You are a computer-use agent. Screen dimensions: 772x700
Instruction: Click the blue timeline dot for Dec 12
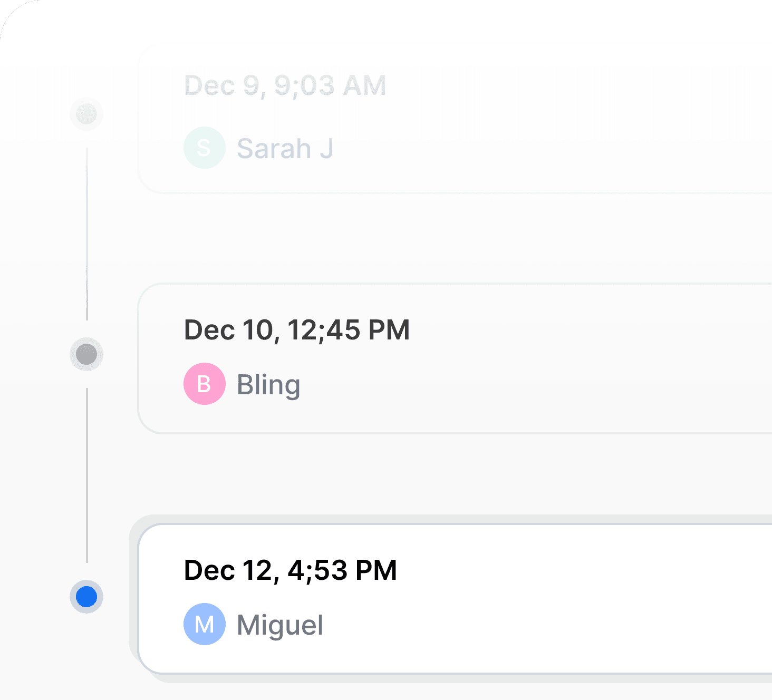[x=86, y=597]
